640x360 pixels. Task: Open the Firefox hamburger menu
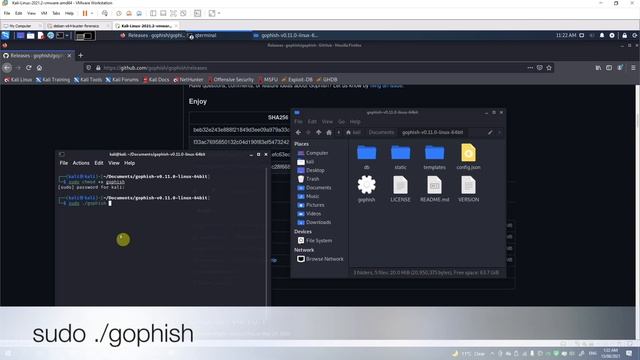click(633, 68)
